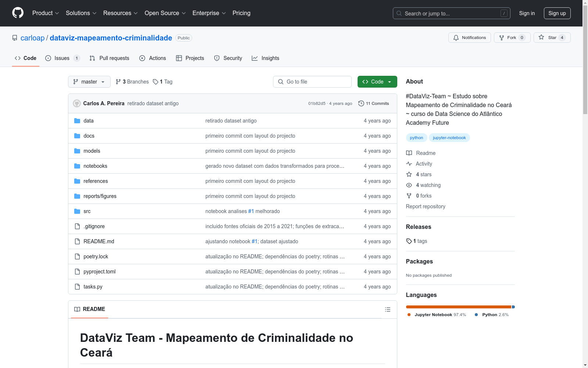Viewport: 588px width, 368px height.
Task: Open the Enterprise dropdown
Action: tap(209, 13)
